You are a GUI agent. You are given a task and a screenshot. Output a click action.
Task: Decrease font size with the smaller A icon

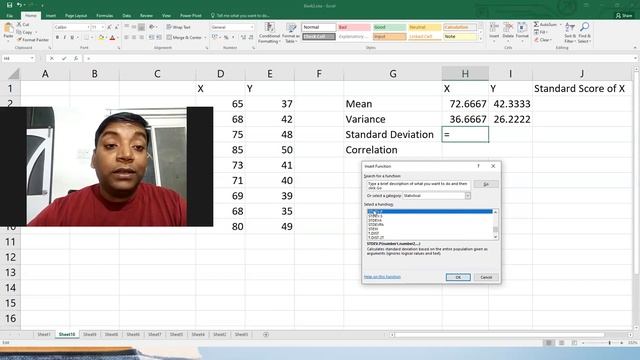click(x=116, y=27)
